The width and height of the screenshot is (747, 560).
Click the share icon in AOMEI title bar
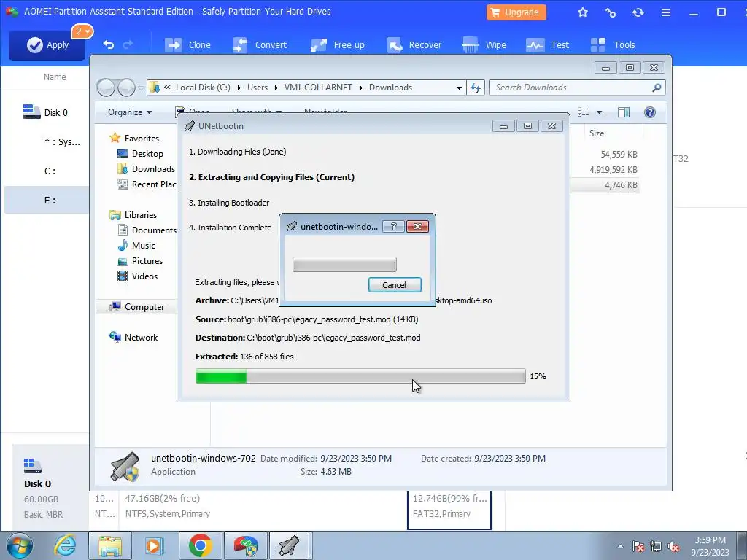point(611,12)
